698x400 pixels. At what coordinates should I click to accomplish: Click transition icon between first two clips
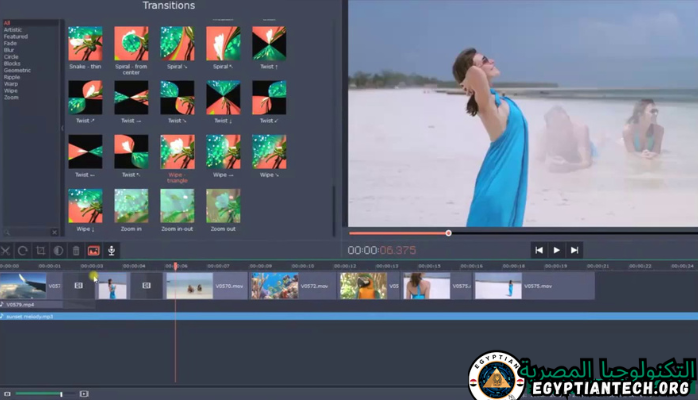pos(78,286)
